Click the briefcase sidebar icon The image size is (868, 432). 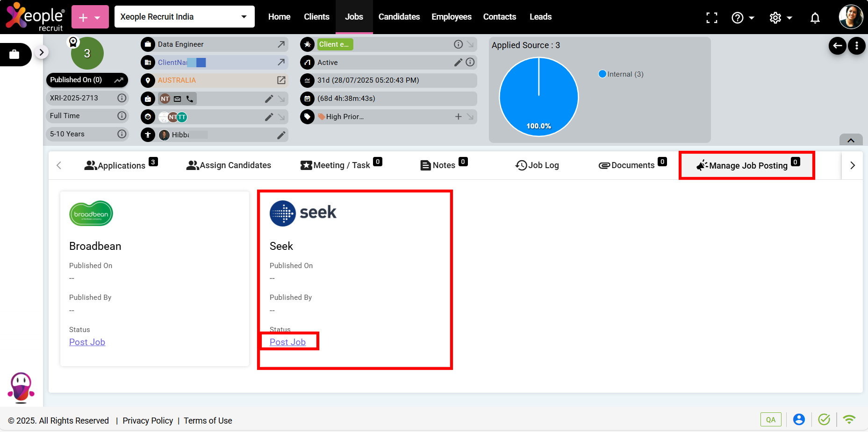pyautogui.click(x=14, y=54)
